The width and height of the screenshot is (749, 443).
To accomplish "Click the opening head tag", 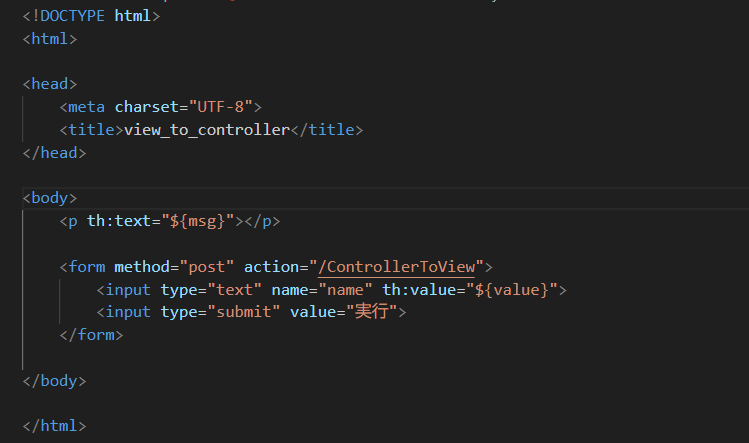I will click(x=49, y=85).
